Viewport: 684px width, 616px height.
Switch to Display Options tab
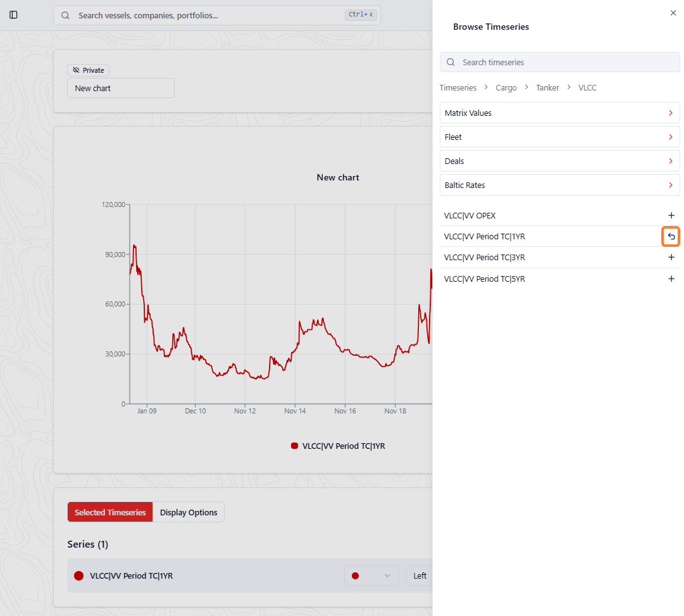point(189,512)
